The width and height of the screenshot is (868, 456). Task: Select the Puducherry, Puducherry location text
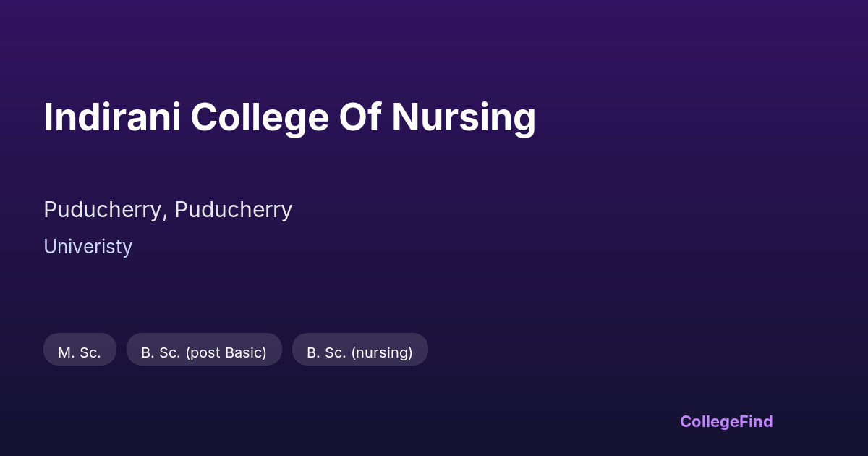pyautogui.click(x=168, y=210)
